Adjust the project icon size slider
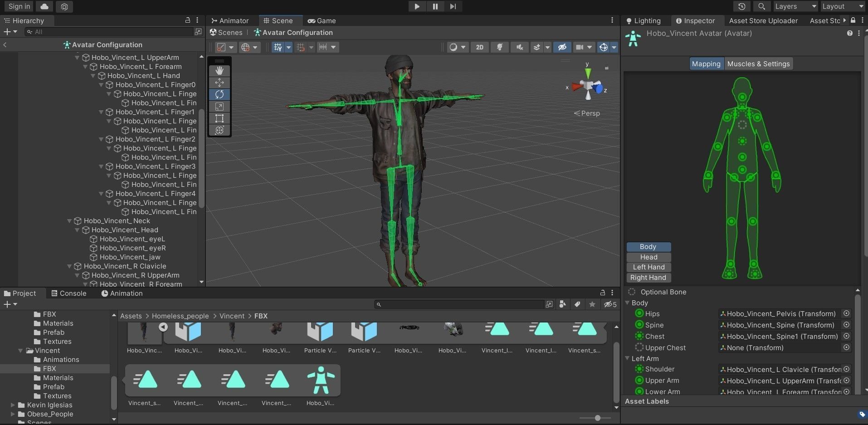 pyautogui.click(x=597, y=418)
